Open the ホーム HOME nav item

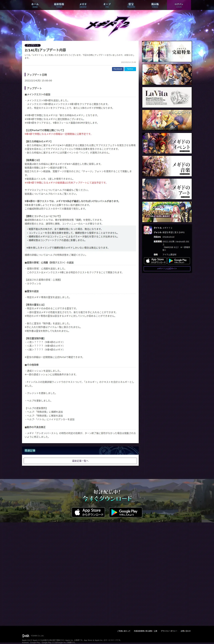pyautogui.click(x=35, y=5)
